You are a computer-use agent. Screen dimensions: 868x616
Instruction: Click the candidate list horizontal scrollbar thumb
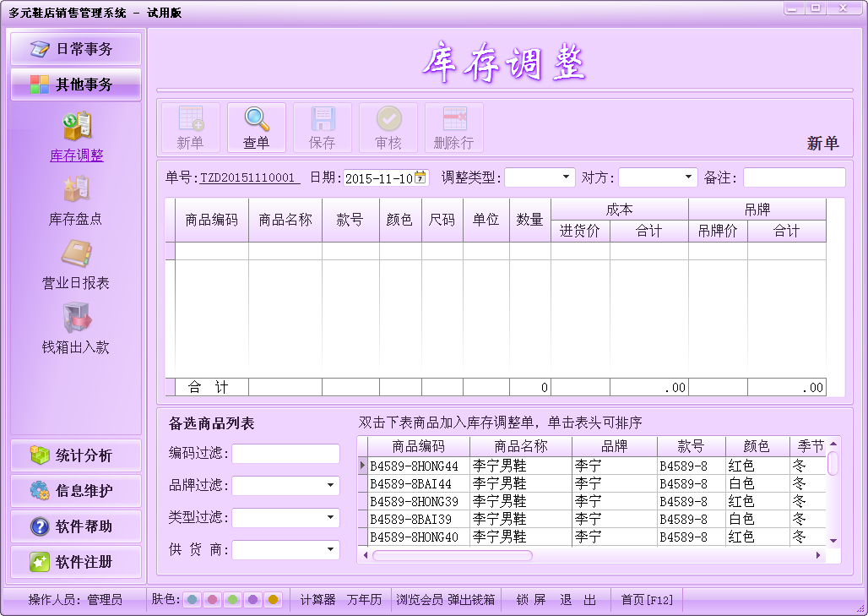[x=453, y=555]
